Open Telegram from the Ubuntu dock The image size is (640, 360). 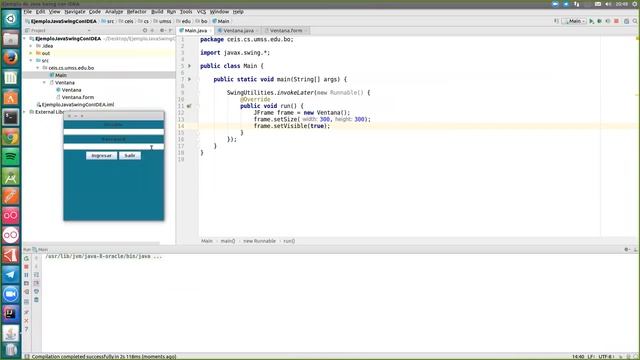(x=11, y=274)
